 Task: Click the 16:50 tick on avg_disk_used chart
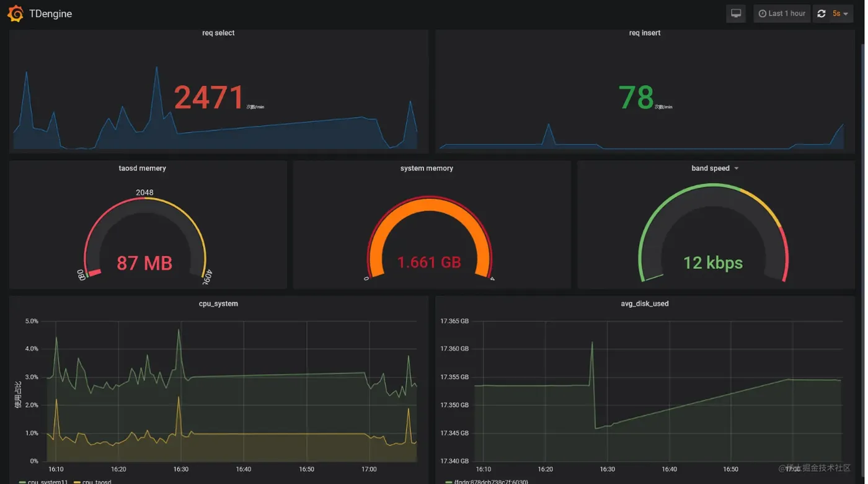[x=731, y=469]
